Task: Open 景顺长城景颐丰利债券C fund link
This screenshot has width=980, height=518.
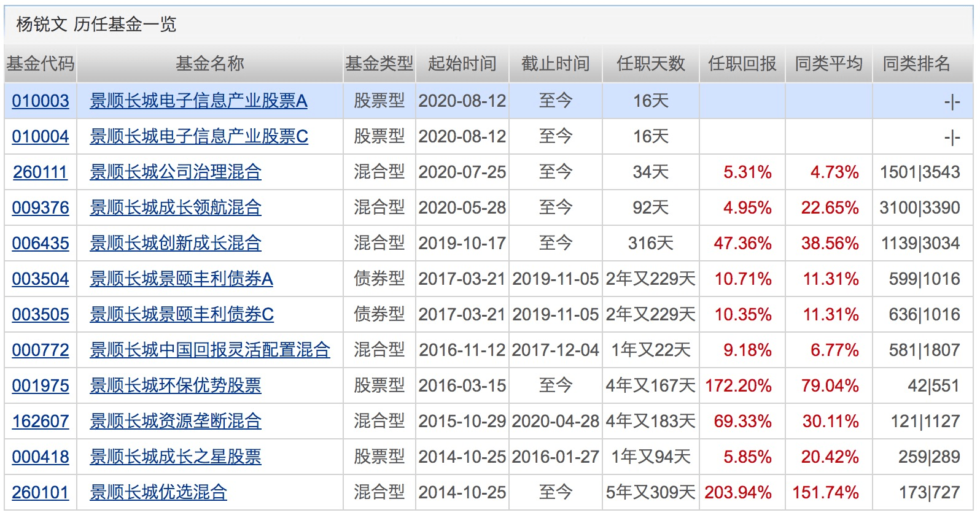Action: pyautogui.click(x=182, y=314)
